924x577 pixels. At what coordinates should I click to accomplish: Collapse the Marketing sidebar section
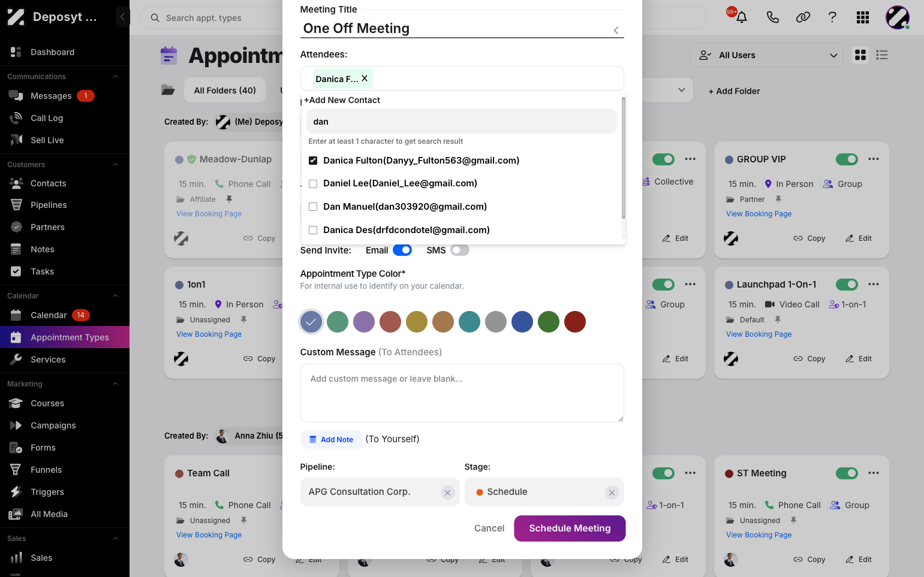[116, 384]
